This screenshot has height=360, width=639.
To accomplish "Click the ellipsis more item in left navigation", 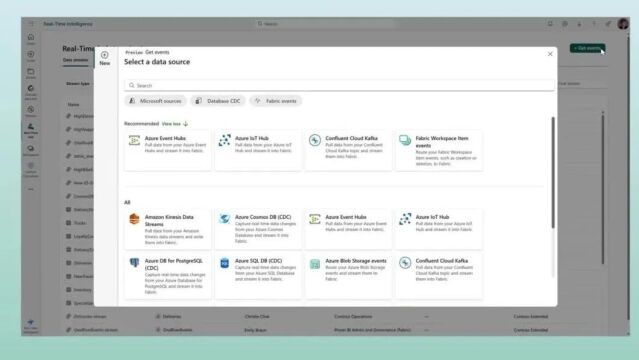I will (31, 189).
